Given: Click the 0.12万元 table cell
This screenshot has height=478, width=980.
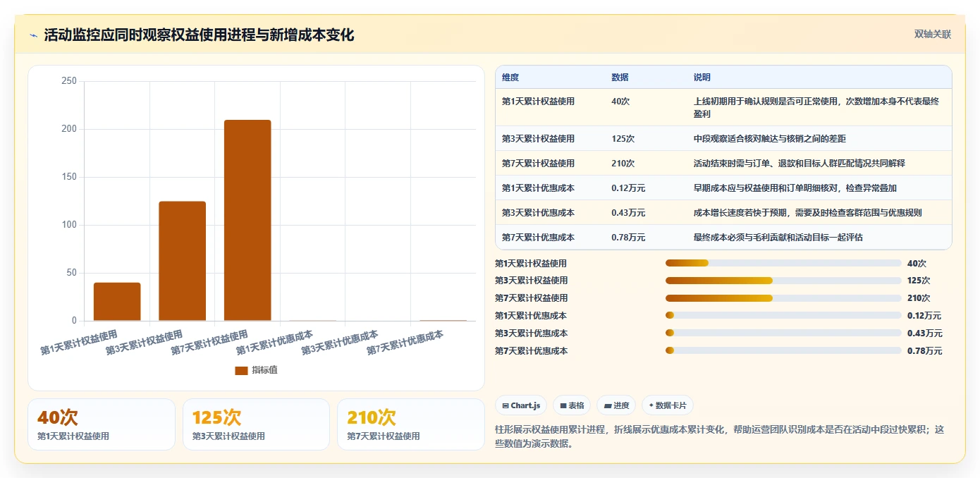Looking at the screenshot, I should (628, 188).
